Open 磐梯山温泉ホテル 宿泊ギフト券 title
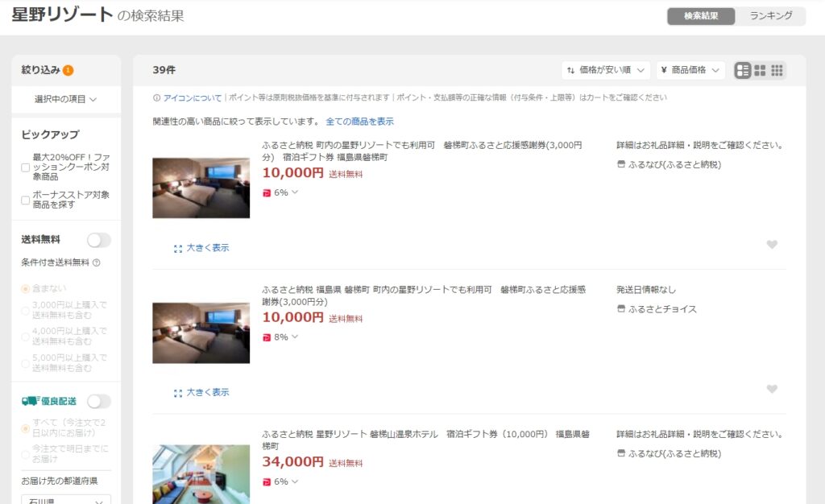The image size is (825, 504). (x=425, y=440)
